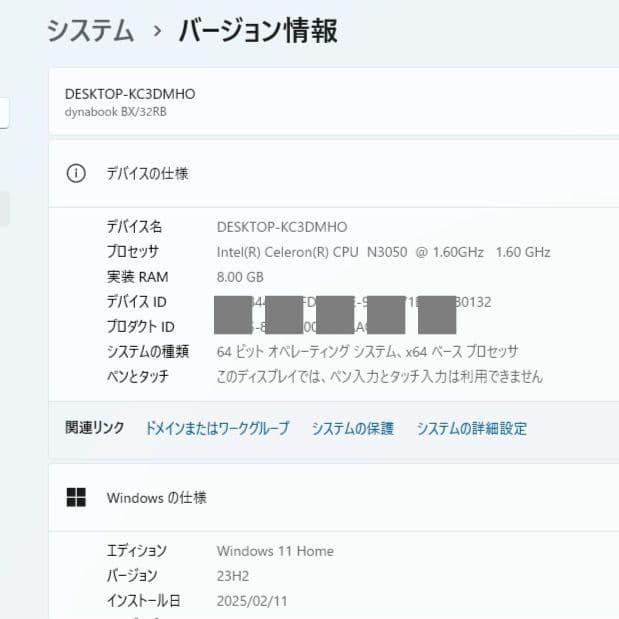Click the dynabook BX/32RB model text
Image resolution: width=619 pixels, height=619 pixels.
pyautogui.click(x=116, y=112)
